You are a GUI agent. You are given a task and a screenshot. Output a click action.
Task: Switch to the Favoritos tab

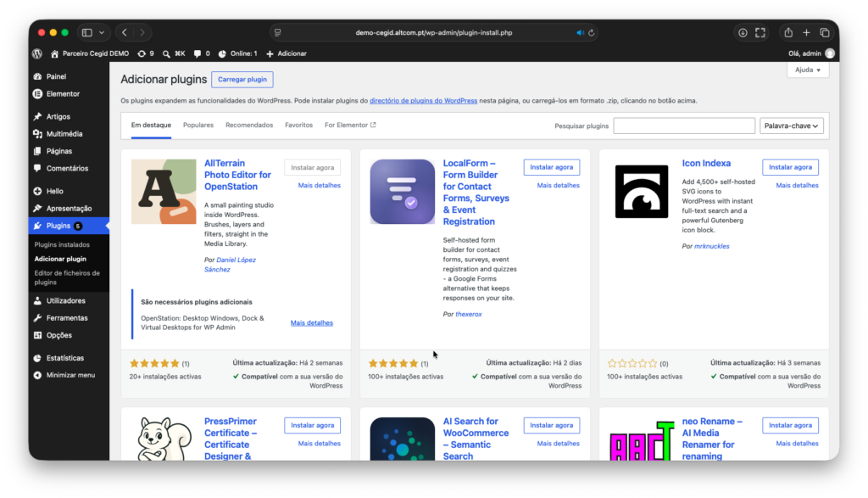[299, 126]
